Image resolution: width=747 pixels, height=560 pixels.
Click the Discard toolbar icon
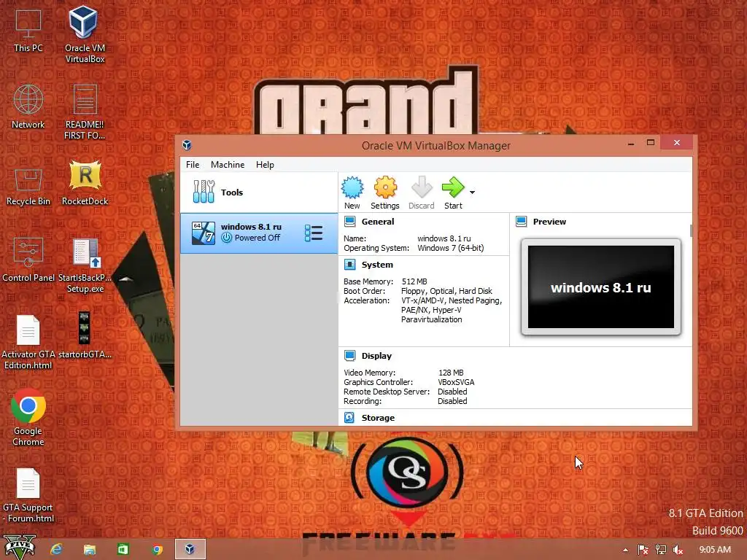(421, 192)
